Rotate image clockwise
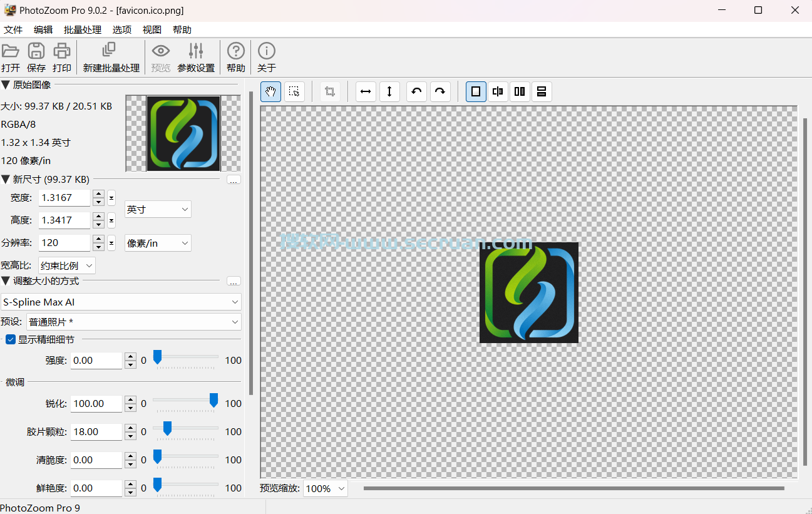This screenshot has width=812, height=514. pyautogui.click(x=440, y=91)
